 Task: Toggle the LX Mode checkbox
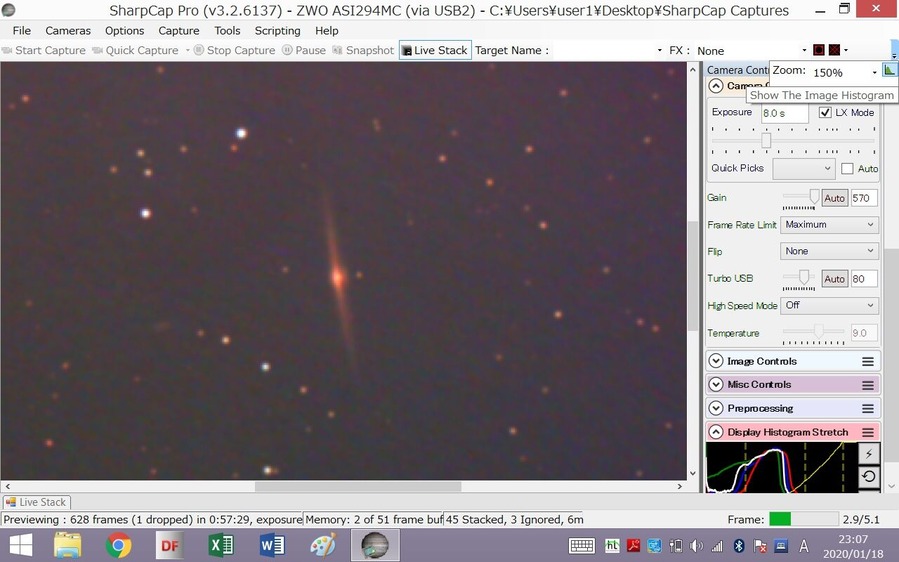coord(824,112)
